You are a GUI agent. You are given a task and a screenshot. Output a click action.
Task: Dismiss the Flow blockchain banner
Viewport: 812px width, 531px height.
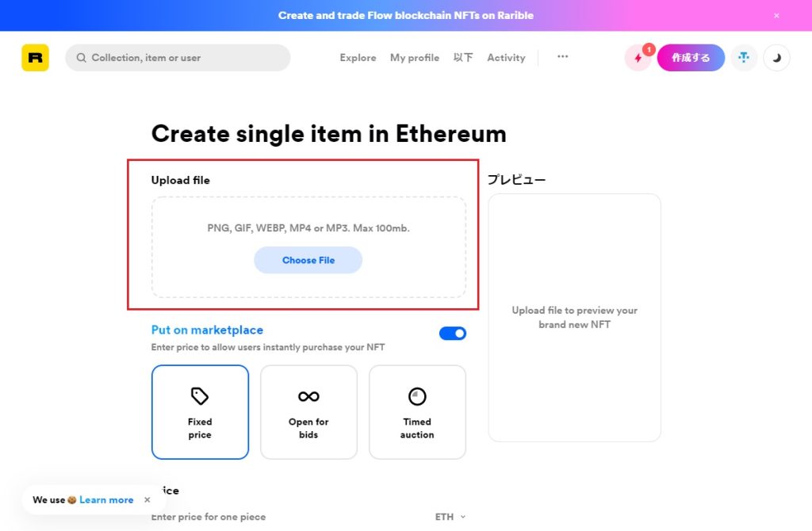click(776, 16)
